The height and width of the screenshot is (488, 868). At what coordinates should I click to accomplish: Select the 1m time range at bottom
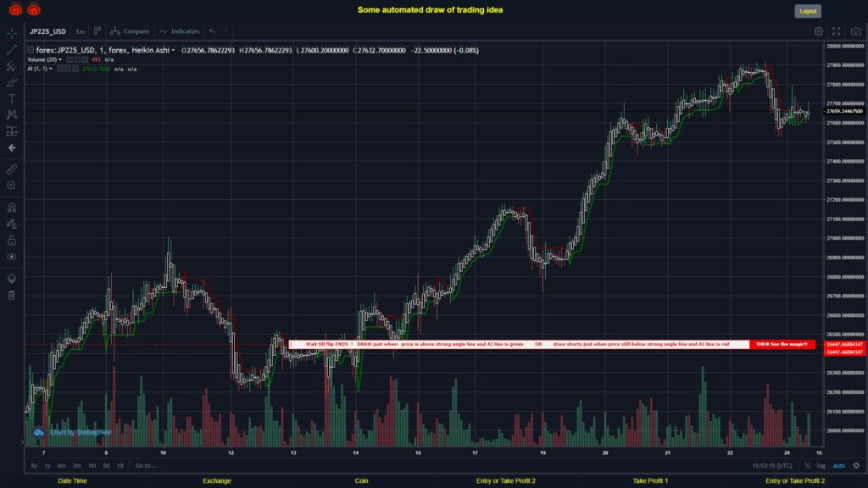pyautogui.click(x=92, y=466)
